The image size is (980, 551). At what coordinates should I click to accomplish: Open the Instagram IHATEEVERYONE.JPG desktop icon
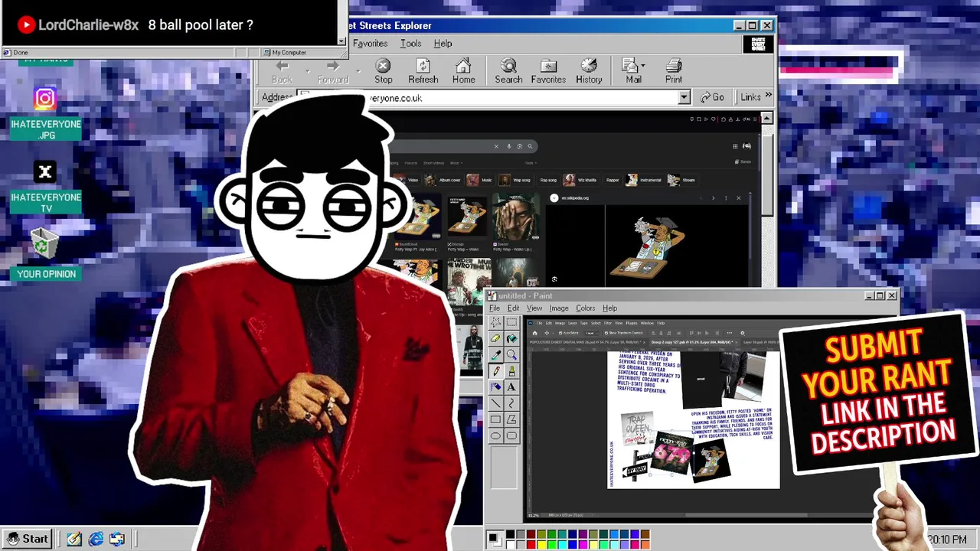[45, 113]
